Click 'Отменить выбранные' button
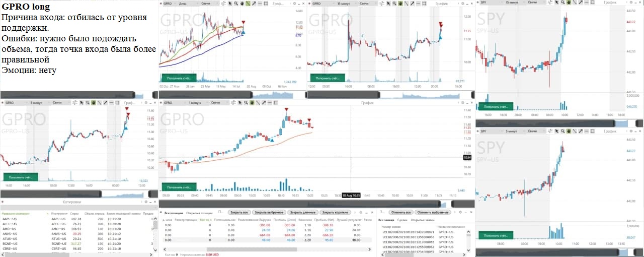 (x=433, y=212)
